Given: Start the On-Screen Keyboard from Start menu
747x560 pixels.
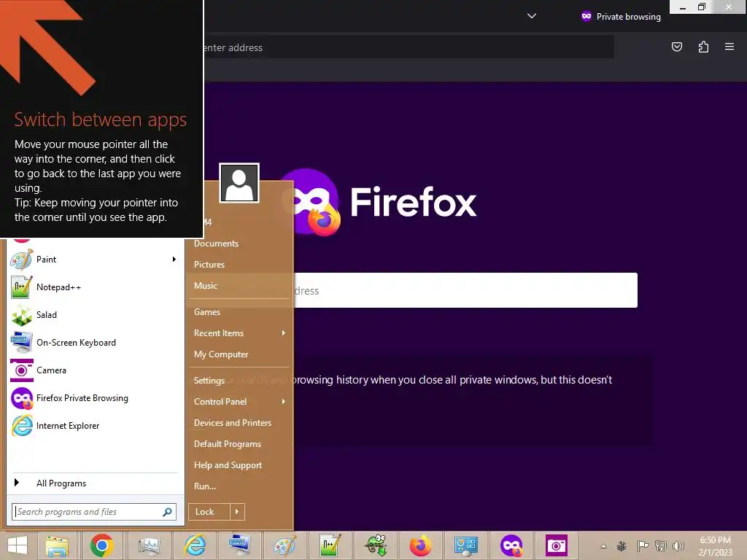Looking at the screenshot, I should coord(94,343).
